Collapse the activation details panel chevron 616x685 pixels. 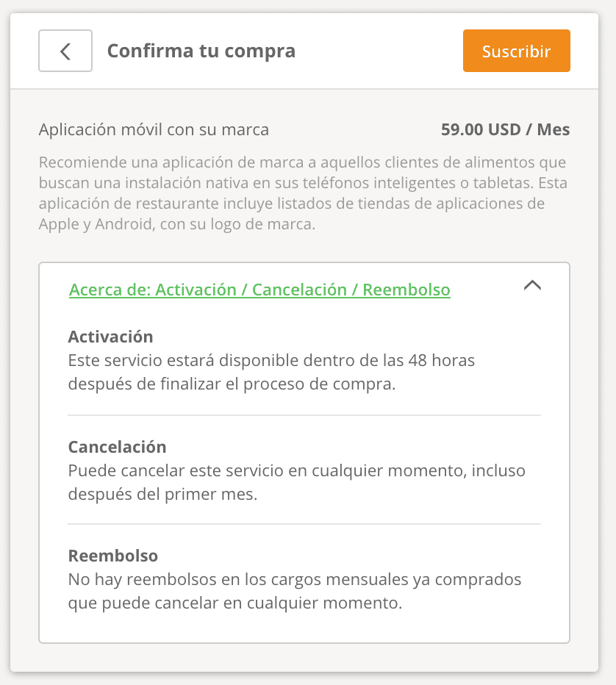click(x=532, y=286)
